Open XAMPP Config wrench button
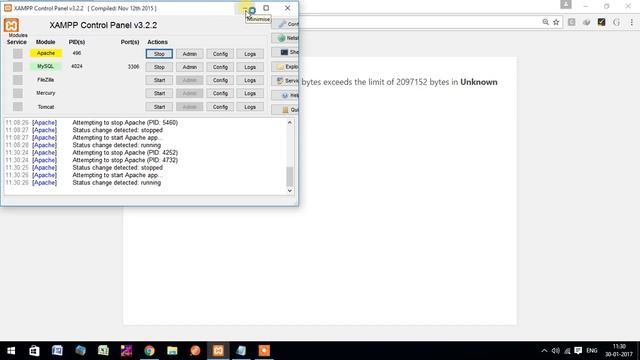 (285, 24)
